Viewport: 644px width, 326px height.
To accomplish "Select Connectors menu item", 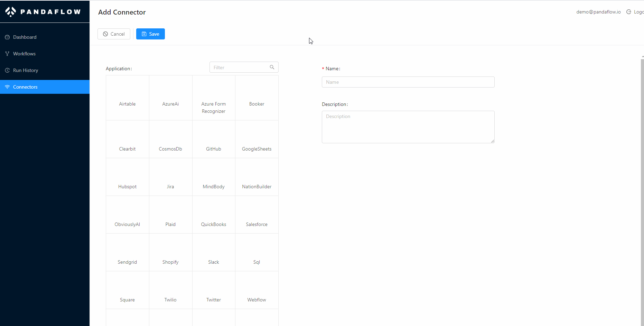I will [45, 87].
